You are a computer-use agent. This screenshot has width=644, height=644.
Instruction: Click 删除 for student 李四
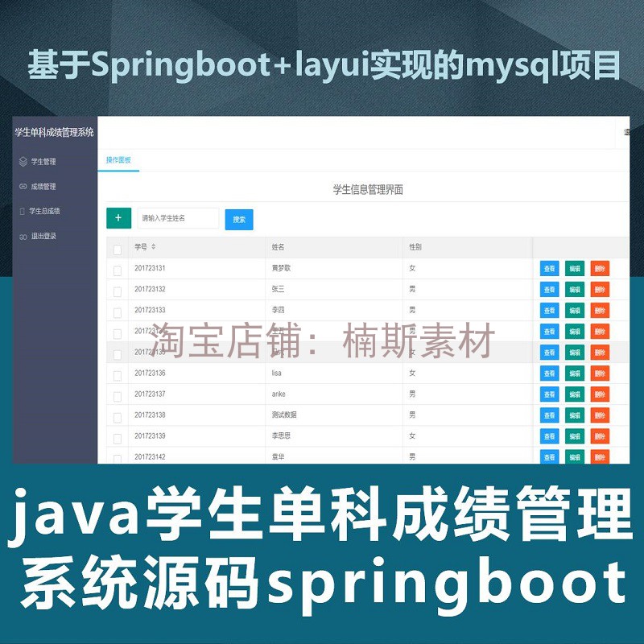[600, 311]
